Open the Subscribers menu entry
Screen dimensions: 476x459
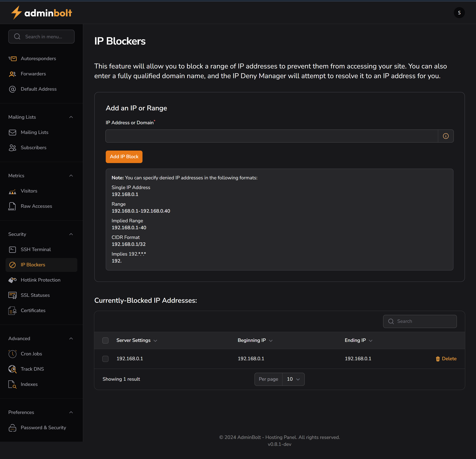33,147
